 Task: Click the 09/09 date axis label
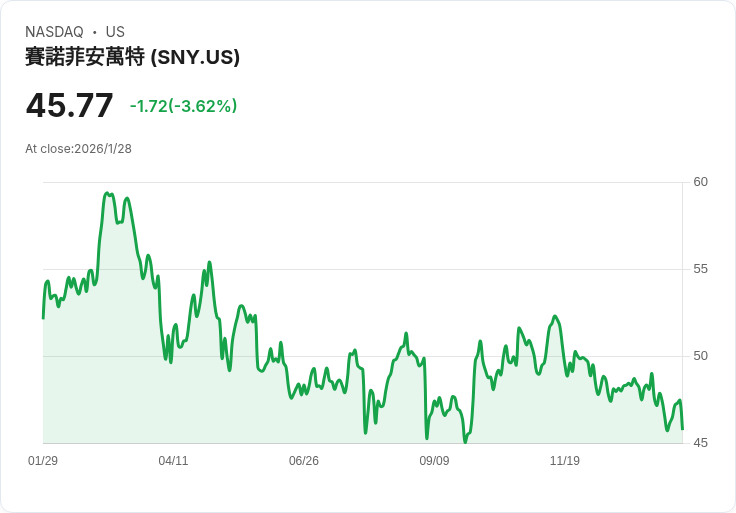(434, 461)
